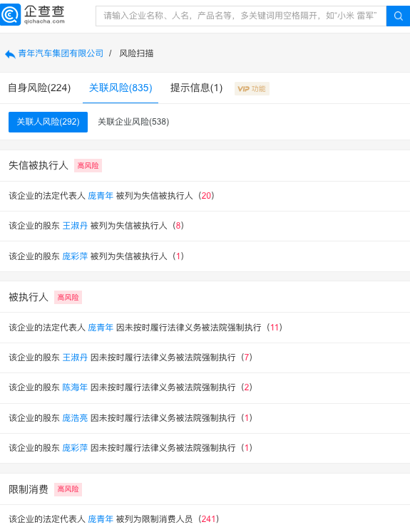This screenshot has height=532, width=410.
Task: Select the 关联风险(835) tab
Action: tap(121, 88)
